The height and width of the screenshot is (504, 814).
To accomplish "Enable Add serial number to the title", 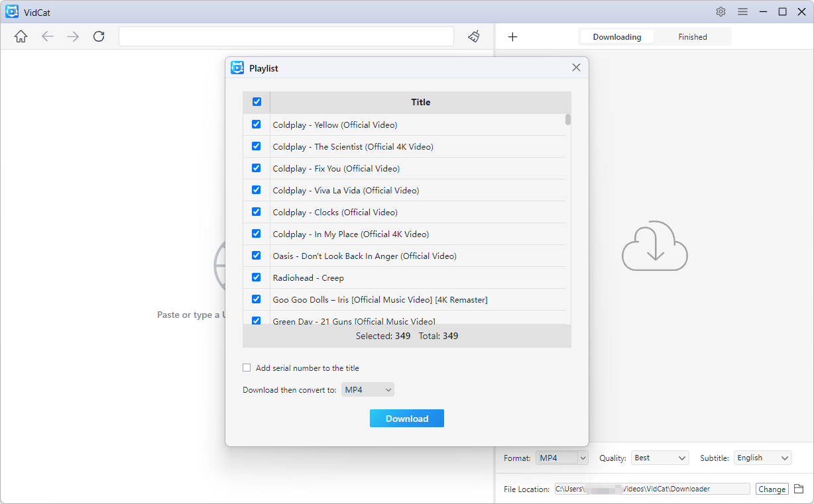I will [x=247, y=368].
